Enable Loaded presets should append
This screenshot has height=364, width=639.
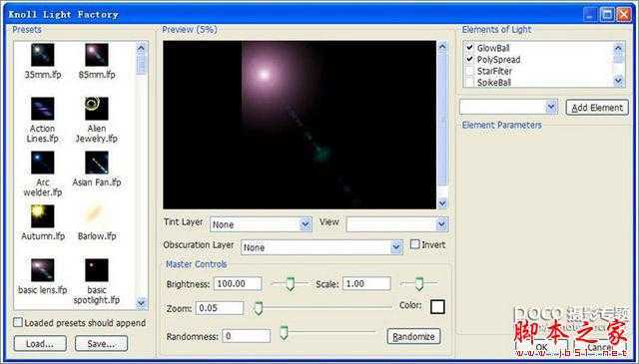click(x=18, y=322)
